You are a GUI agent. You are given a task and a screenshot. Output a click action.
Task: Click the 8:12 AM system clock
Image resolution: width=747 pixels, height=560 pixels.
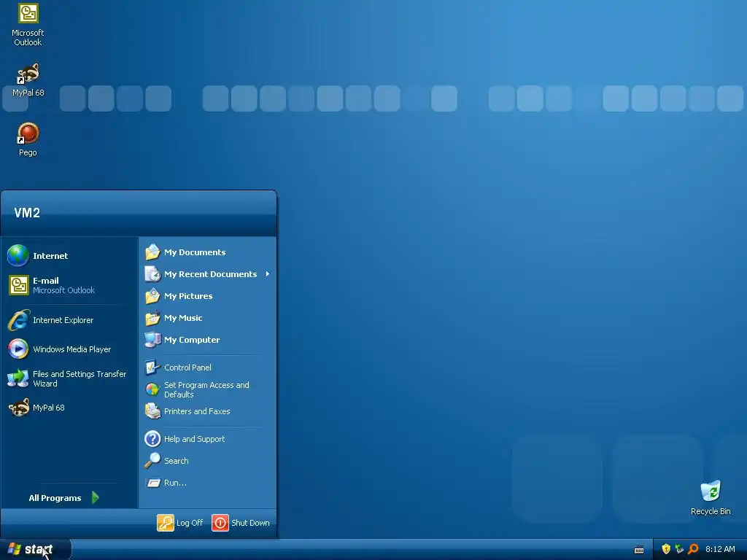(x=720, y=549)
